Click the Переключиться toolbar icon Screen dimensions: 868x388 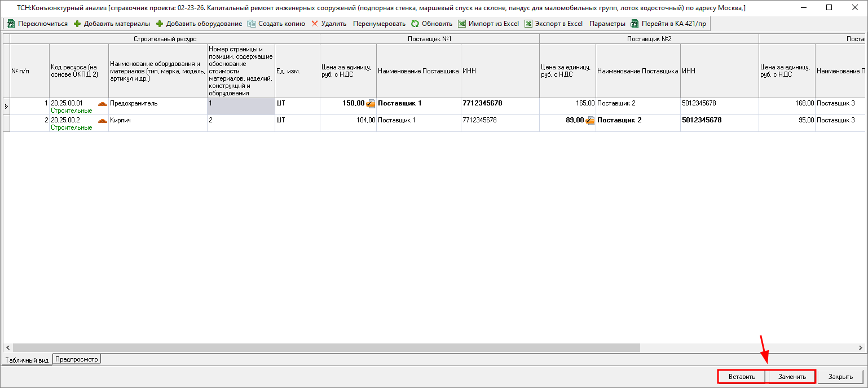pyautogui.click(x=11, y=24)
